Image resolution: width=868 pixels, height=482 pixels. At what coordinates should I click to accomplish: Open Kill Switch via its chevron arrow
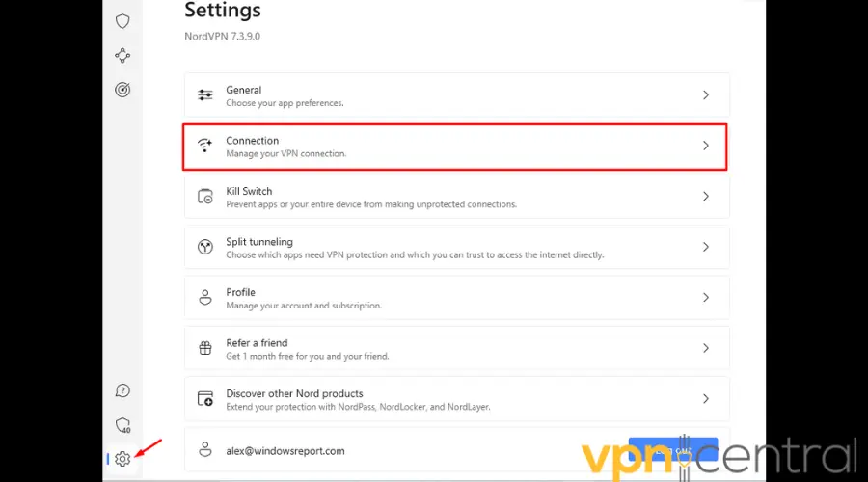pyautogui.click(x=706, y=197)
